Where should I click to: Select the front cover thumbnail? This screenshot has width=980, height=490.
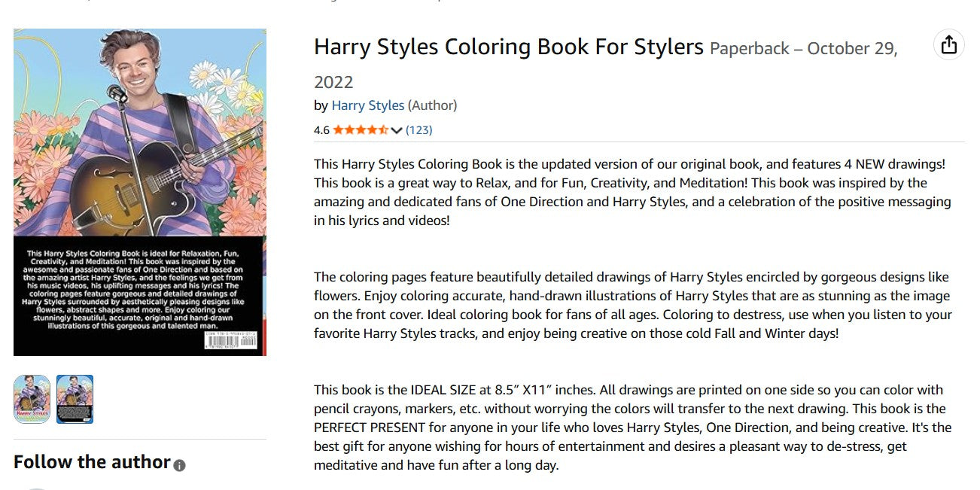tap(32, 399)
